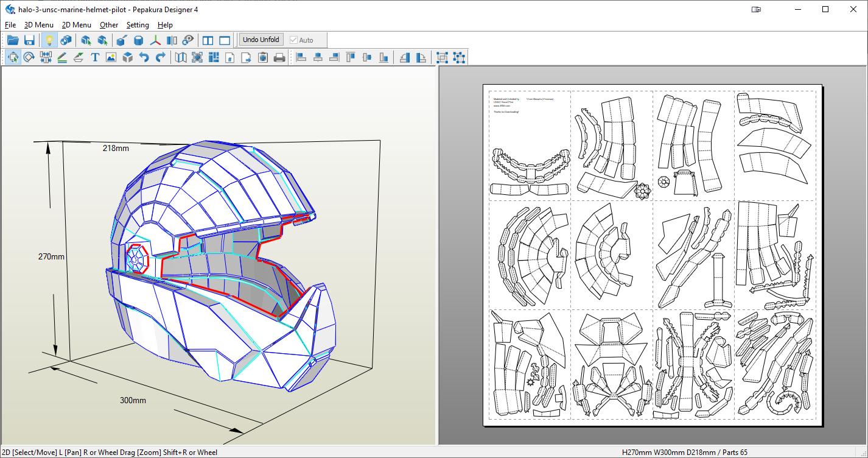Click the insert Image tool
868x458 pixels.
coord(111,57)
